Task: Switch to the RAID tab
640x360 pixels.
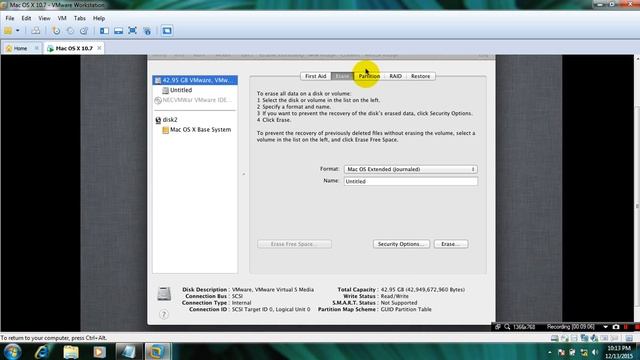Action: pyautogui.click(x=395, y=76)
